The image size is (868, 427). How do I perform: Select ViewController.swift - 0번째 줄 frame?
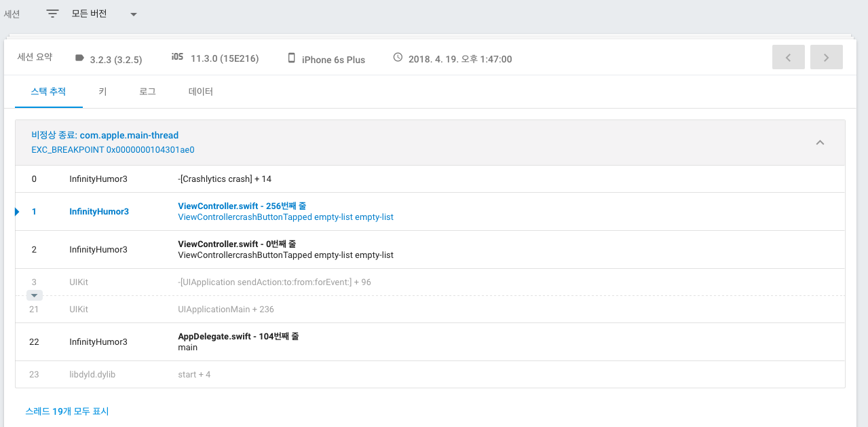430,250
